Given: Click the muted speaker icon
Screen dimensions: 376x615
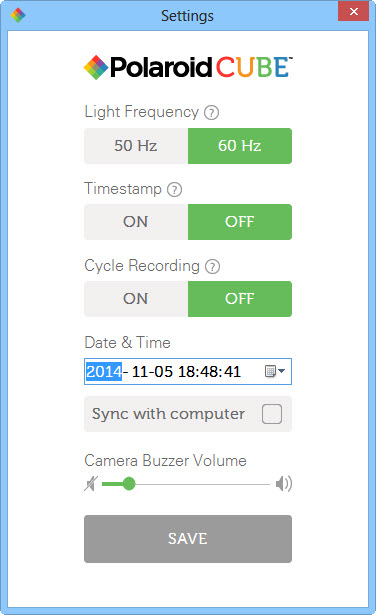Looking at the screenshot, I should (x=91, y=484).
